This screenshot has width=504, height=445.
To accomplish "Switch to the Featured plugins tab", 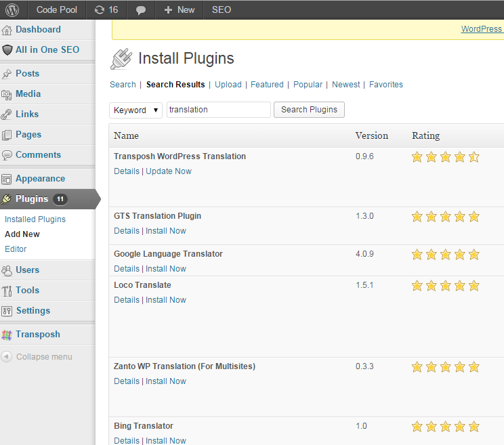I will click(267, 85).
